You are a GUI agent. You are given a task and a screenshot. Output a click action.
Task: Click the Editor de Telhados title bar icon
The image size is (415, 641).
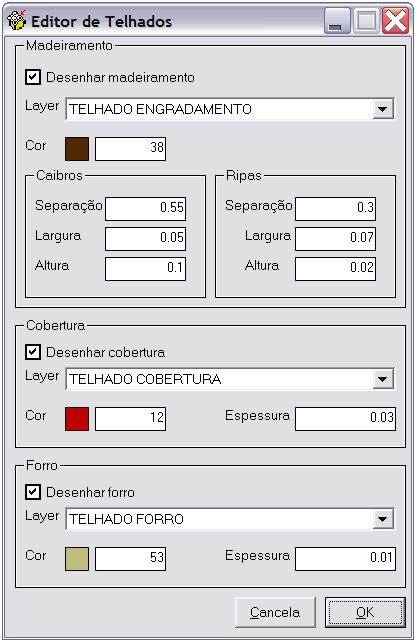click(17, 20)
